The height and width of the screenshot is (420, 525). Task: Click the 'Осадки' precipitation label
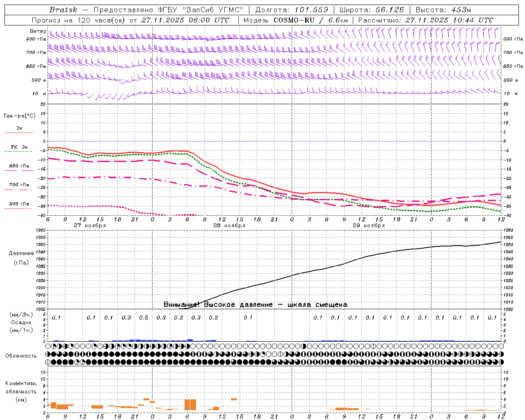tap(21, 322)
